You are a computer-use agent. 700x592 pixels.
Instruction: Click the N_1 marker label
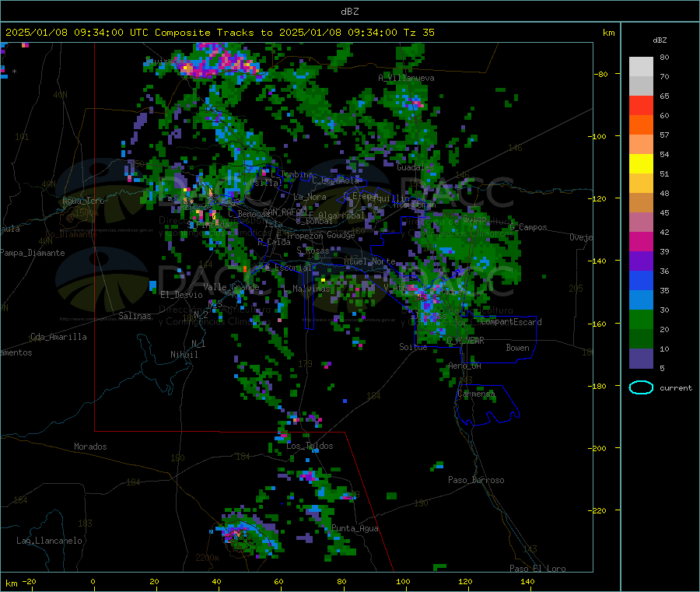pyautogui.click(x=198, y=344)
